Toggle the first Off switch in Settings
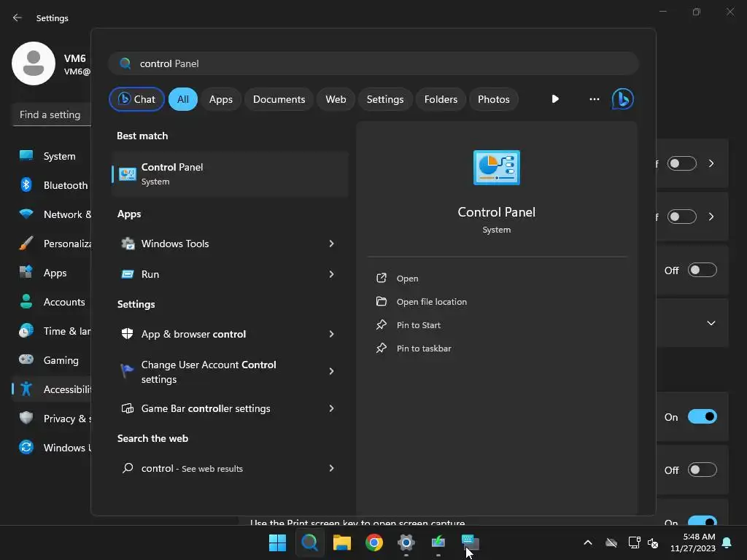Image resolution: width=747 pixels, height=560 pixels. (x=682, y=164)
